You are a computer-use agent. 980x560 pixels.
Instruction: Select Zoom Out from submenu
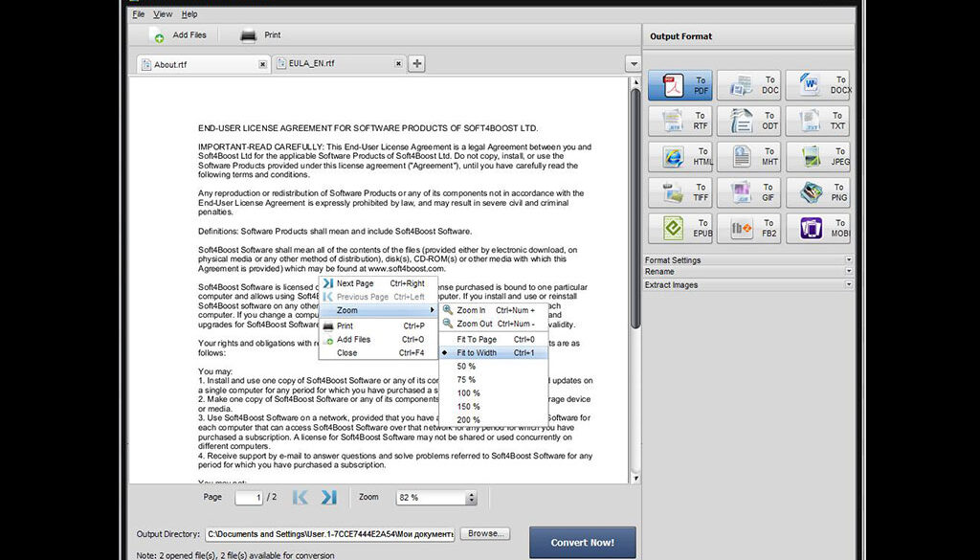494,324
